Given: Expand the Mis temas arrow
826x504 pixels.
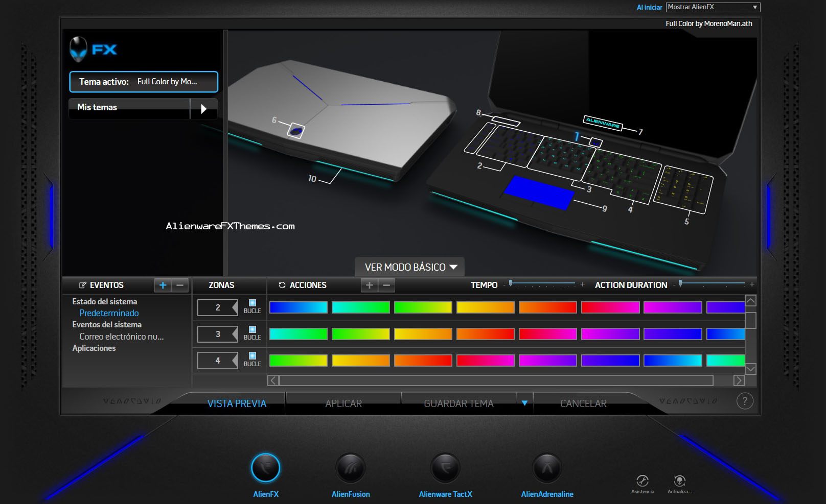Looking at the screenshot, I should pyautogui.click(x=204, y=108).
